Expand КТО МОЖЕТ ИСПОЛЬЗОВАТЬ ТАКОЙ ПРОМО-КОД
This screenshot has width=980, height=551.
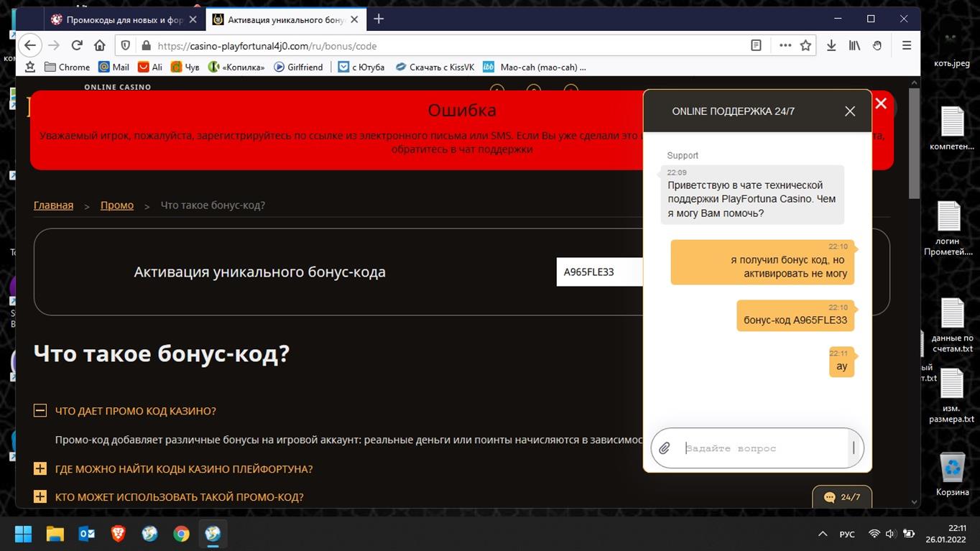click(40, 496)
